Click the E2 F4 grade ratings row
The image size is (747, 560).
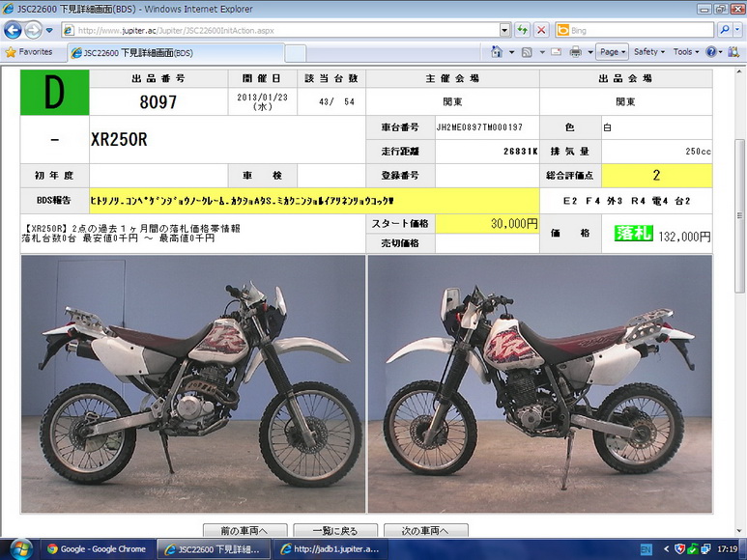pyautogui.click(x=626, y=201)
